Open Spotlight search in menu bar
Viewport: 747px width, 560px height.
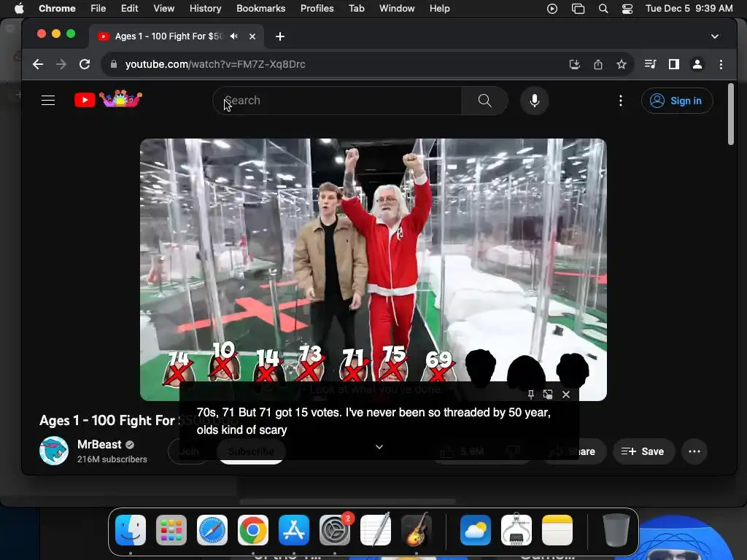pos(603,9)
